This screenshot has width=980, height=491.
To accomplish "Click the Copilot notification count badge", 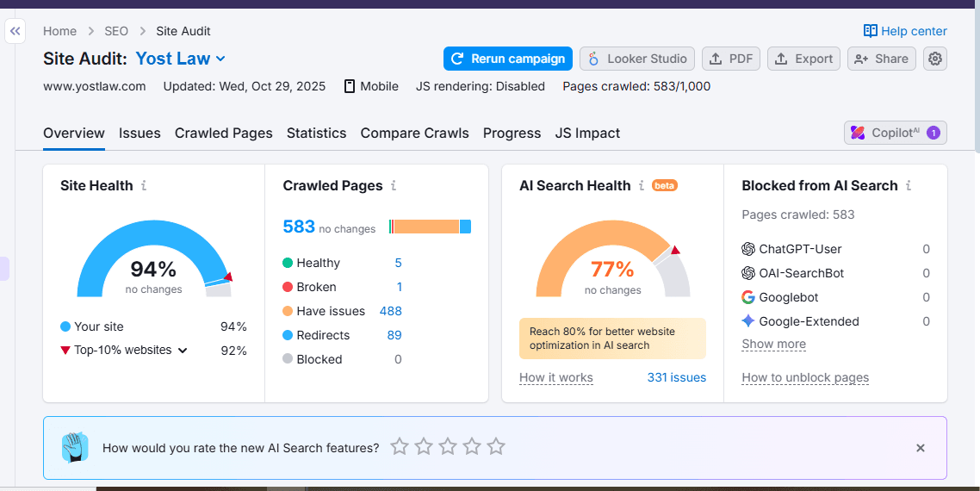I will coord(933,133).
